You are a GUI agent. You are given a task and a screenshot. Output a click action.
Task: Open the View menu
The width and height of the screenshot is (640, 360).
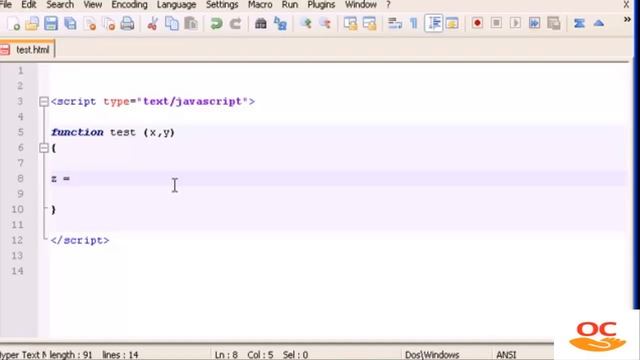tap(93, 5)
